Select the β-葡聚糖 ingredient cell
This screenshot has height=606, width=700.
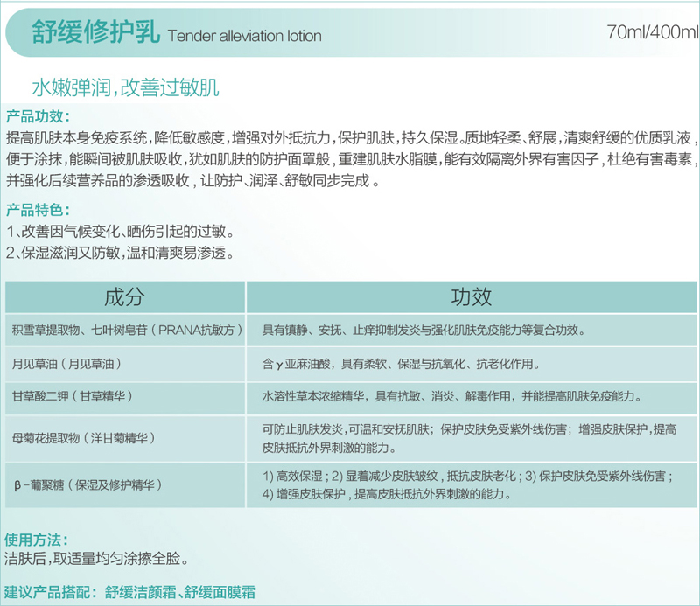[x=88, y=484]
